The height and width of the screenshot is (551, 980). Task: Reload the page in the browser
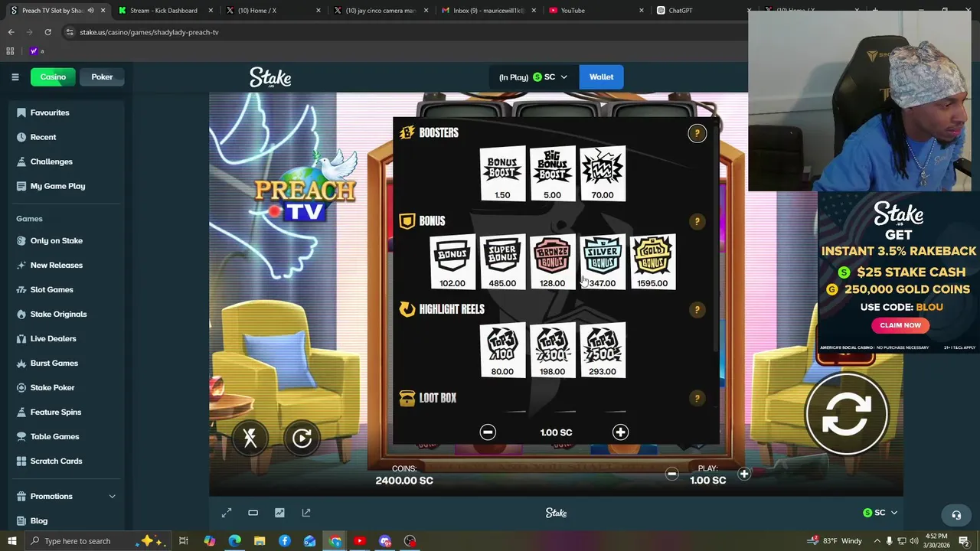[x=47, y=32]
